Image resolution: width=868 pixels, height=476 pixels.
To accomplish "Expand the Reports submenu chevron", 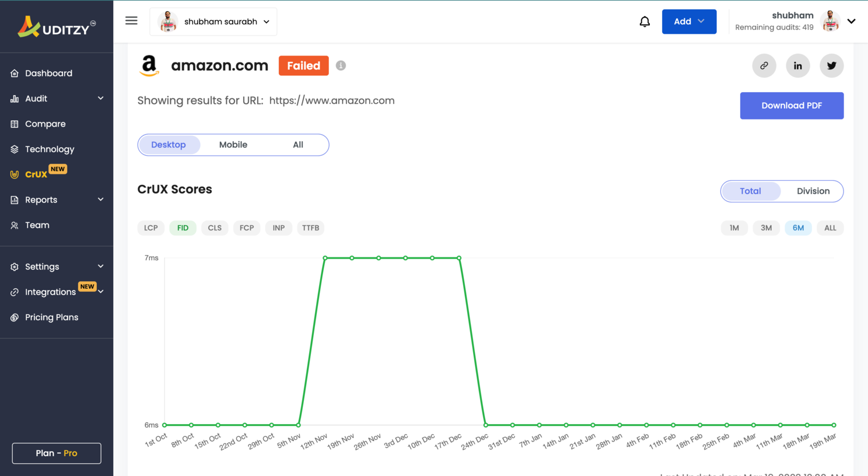I will click(x=100, y=199).
